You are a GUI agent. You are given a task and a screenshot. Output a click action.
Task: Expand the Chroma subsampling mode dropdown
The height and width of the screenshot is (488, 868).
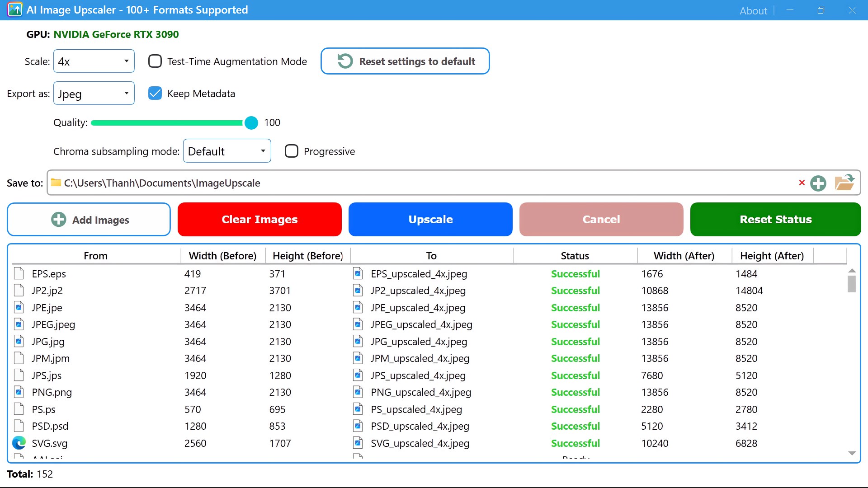click(x=226, y=151)
